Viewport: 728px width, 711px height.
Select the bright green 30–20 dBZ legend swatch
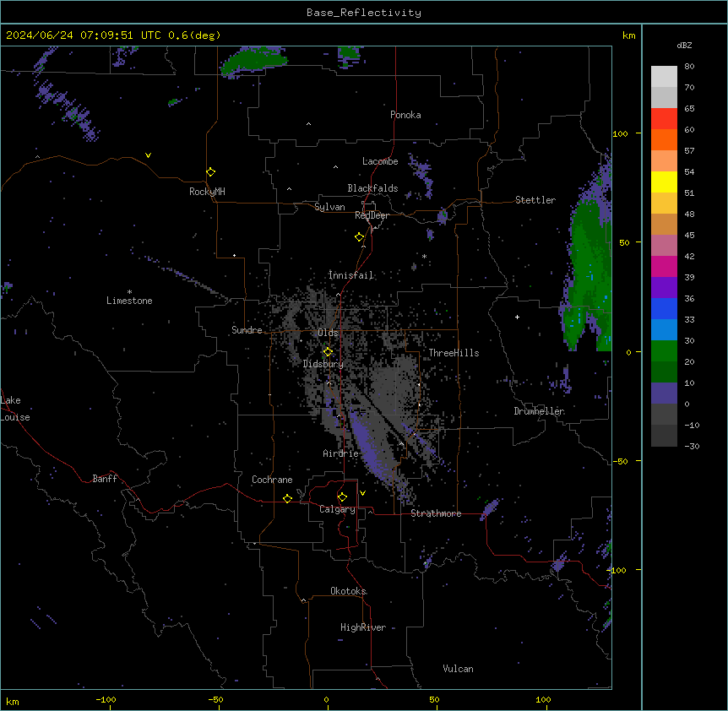(x=664, y=351)
